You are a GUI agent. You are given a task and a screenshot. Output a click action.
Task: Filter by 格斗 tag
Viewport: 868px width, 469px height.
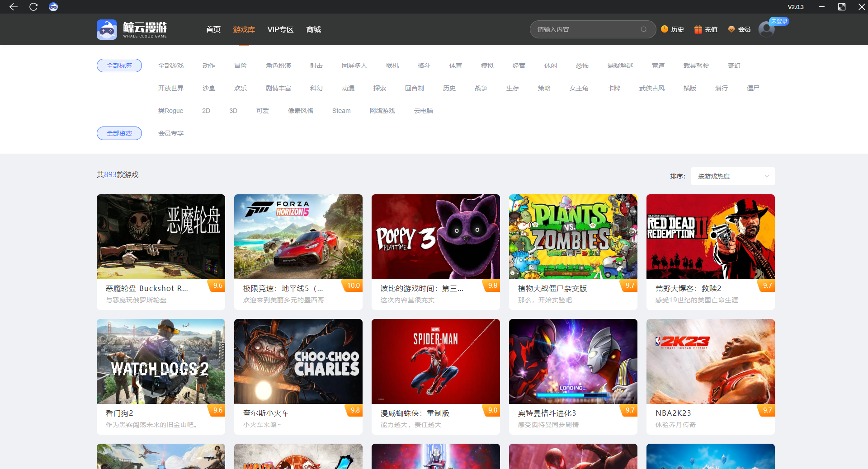(x=424, y=66)
